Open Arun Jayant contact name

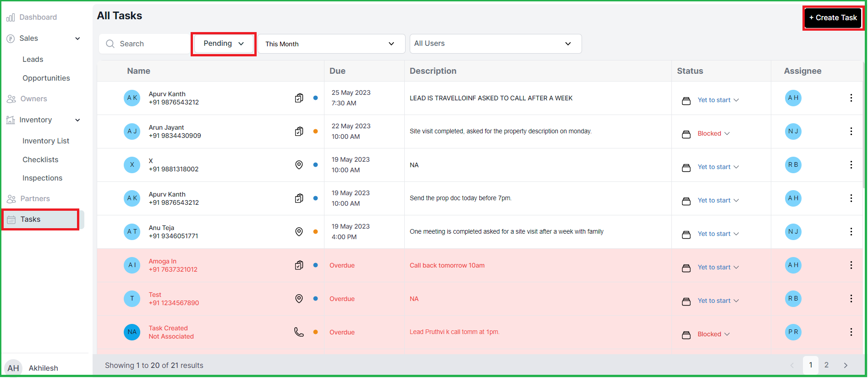[x=166, y=127]
